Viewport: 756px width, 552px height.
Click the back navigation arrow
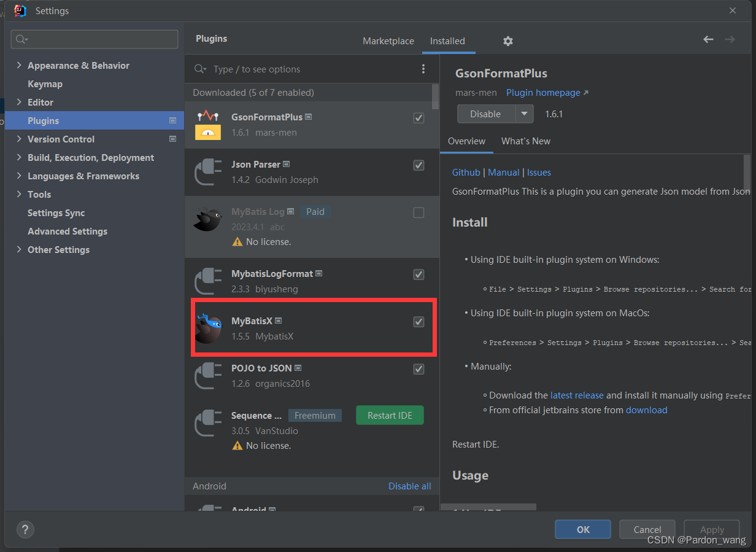[x=708, y=39]
